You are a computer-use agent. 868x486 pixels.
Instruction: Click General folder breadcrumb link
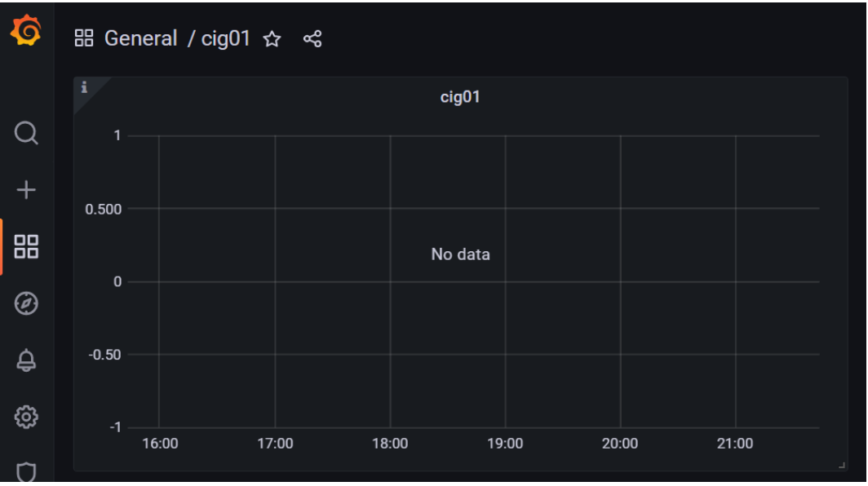point(140,39)
